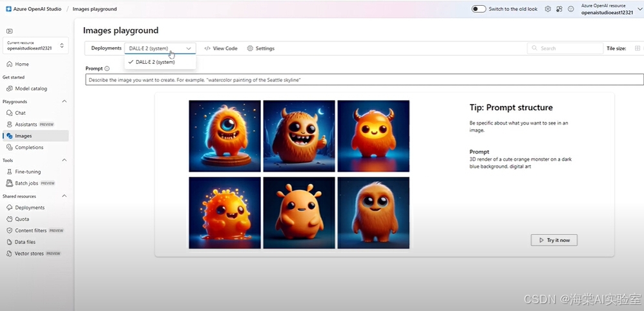
Task: Click the Azure OpenAI Studio logo icon
Action: [x=8, y=8]
